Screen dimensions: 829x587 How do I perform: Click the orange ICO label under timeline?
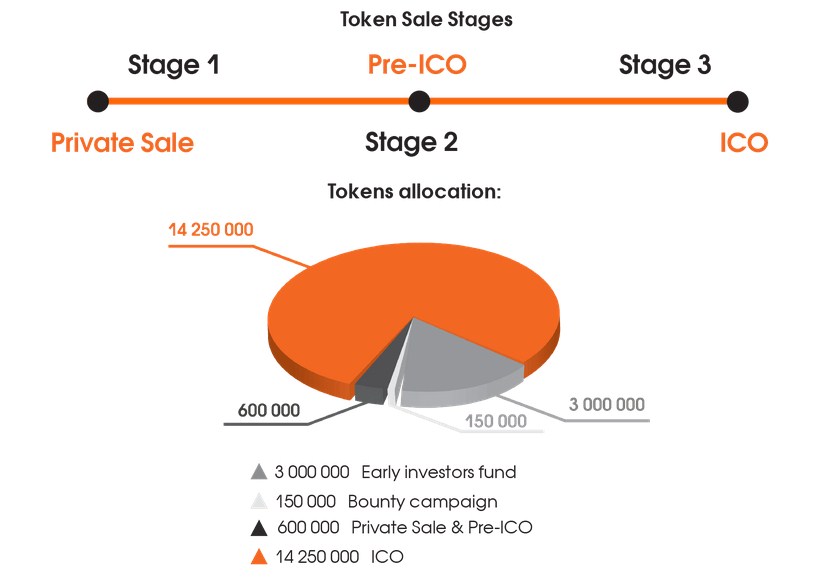point(743,143)
